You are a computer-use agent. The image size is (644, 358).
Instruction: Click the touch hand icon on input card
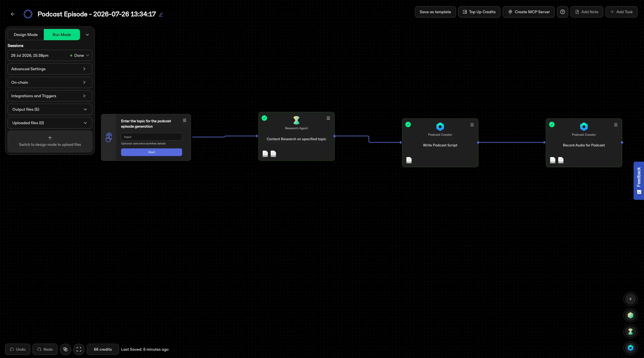[109, 137]
